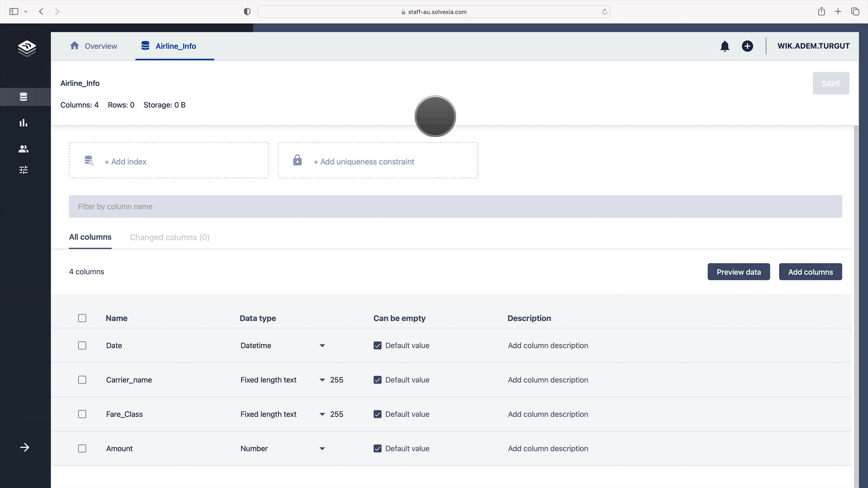
Task: Uncheck Default value for Amount column
Action: tap(377, 449)
